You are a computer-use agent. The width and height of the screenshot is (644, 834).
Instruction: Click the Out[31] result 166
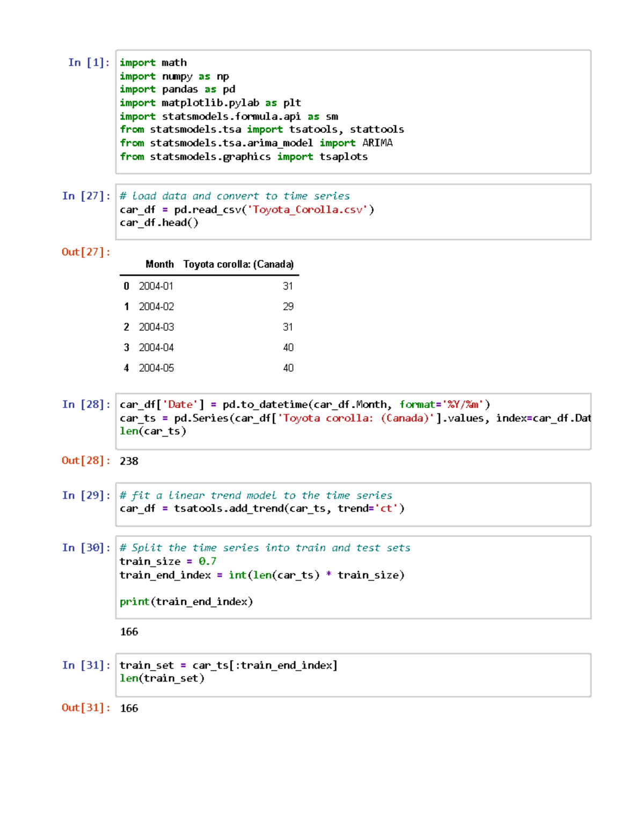click(x=129, y=708)
